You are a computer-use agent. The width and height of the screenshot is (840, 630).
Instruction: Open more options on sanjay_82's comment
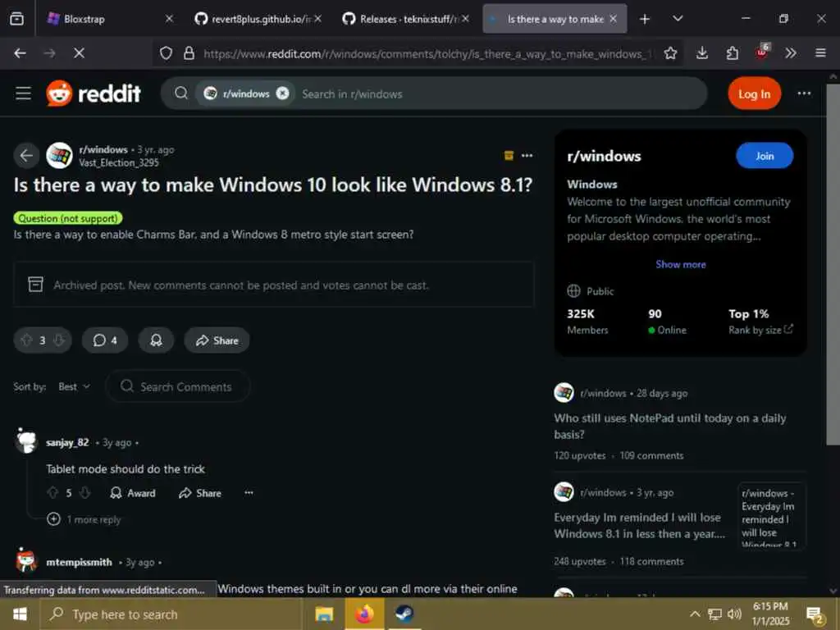[x=249, y=493]
